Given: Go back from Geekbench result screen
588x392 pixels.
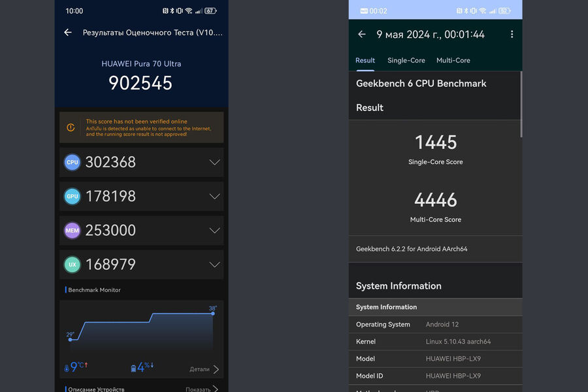Looking at the screenshot, I should [x=361, y=35].
